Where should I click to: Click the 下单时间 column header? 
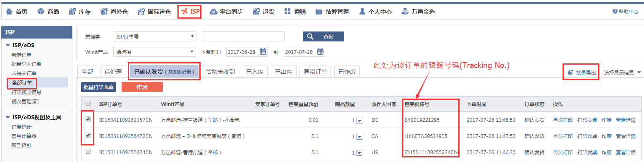tap(476, 104)
